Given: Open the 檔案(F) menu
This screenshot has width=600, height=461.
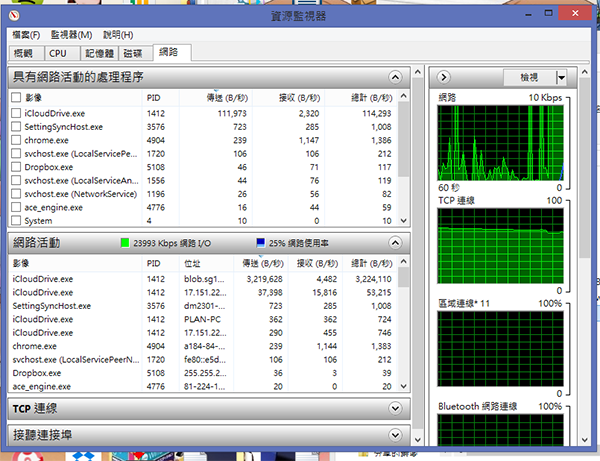Looking at the screenshot, I should [27, 35].
